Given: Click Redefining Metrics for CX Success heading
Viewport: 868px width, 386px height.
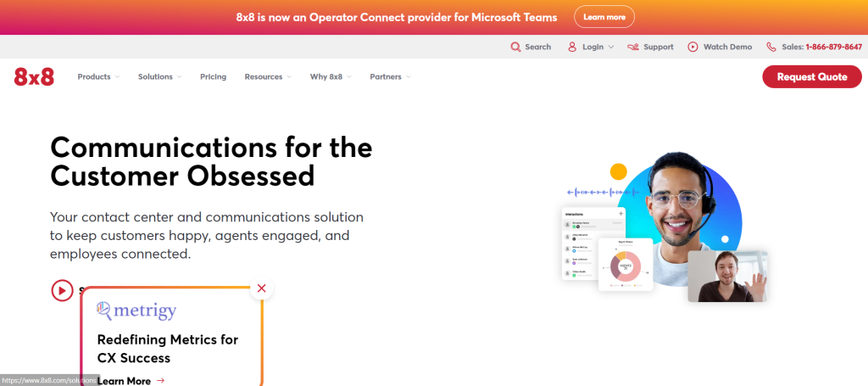Looking at the screenshot, I should tap(168, 349).
